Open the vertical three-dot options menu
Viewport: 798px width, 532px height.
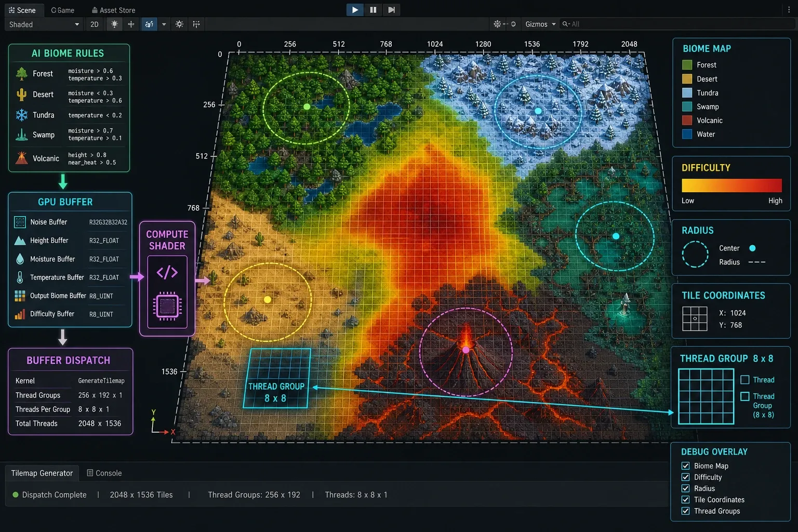(789, 10)
